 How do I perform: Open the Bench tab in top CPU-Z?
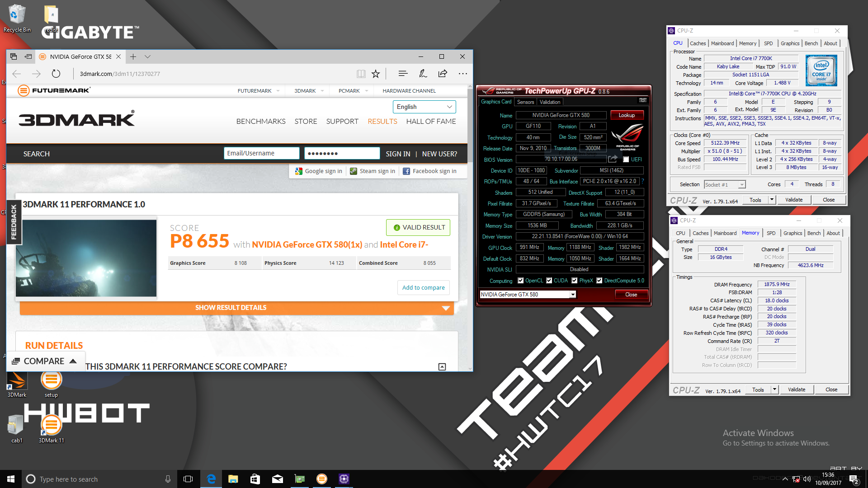click(x=811, y=43)
